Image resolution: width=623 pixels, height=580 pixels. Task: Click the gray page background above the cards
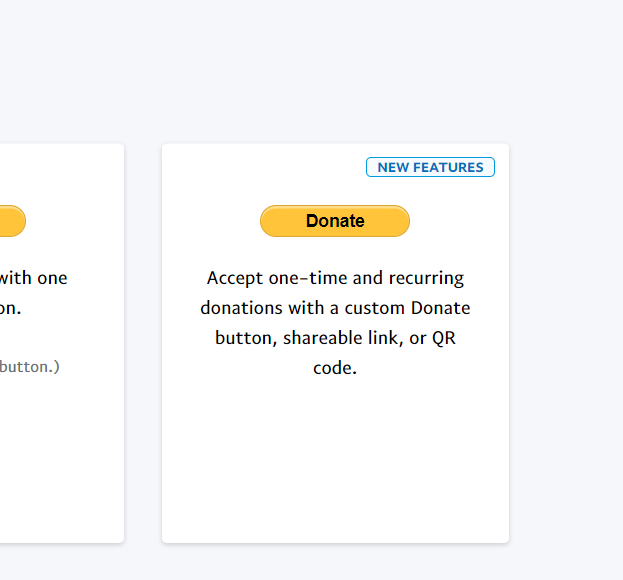(x=310, y=70)
